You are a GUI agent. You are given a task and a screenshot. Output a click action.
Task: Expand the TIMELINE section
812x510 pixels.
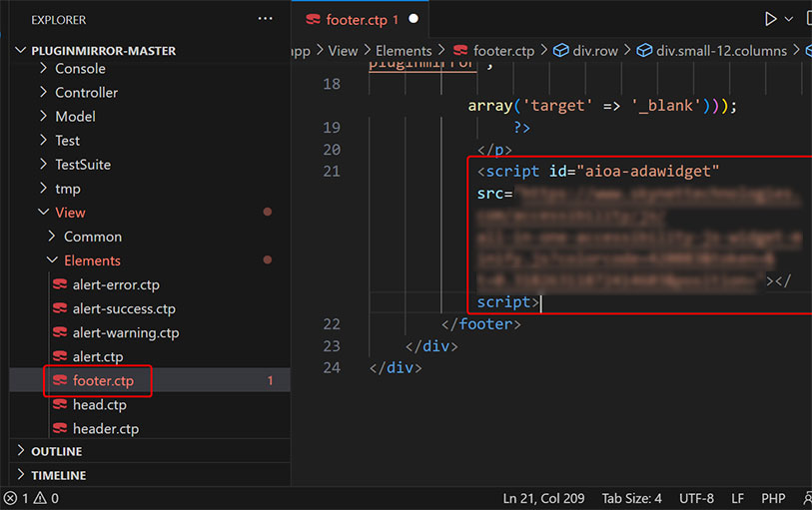coord(22,475)
